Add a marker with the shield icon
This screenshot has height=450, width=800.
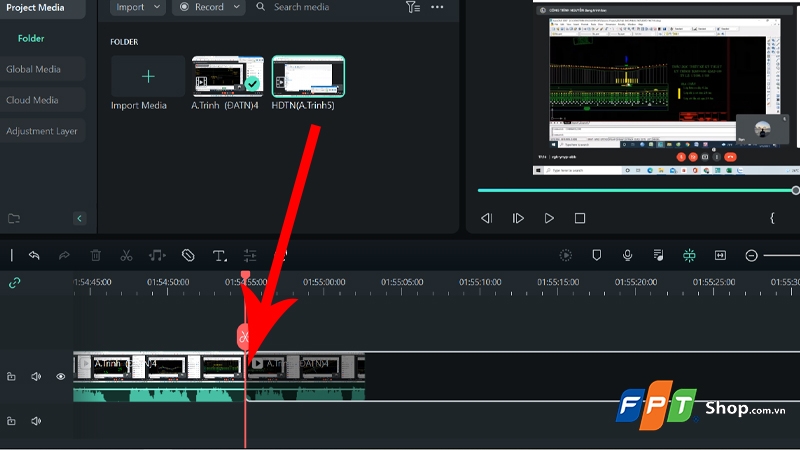[597, 256]
